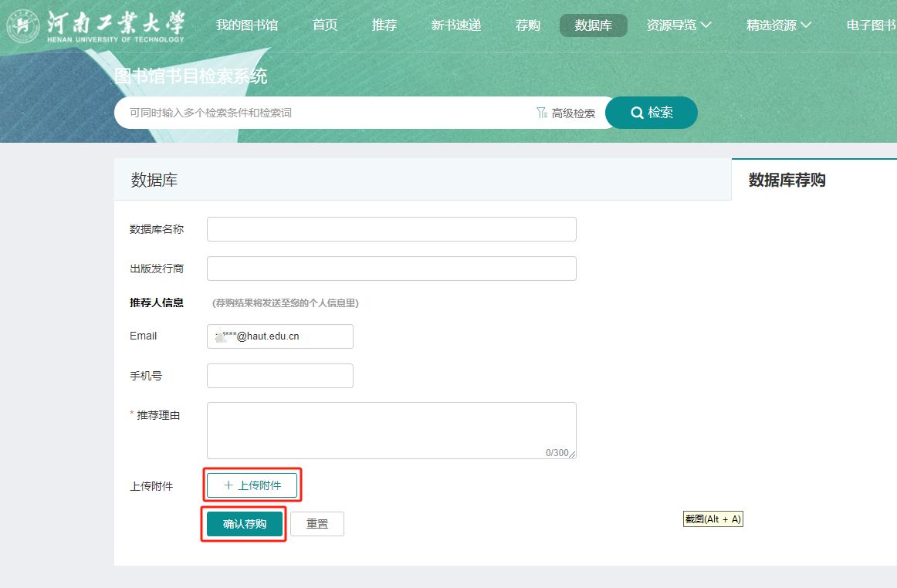Select the 数据库 navigation tab
Screen dimensions: 897x588
(x=594, y=25)
